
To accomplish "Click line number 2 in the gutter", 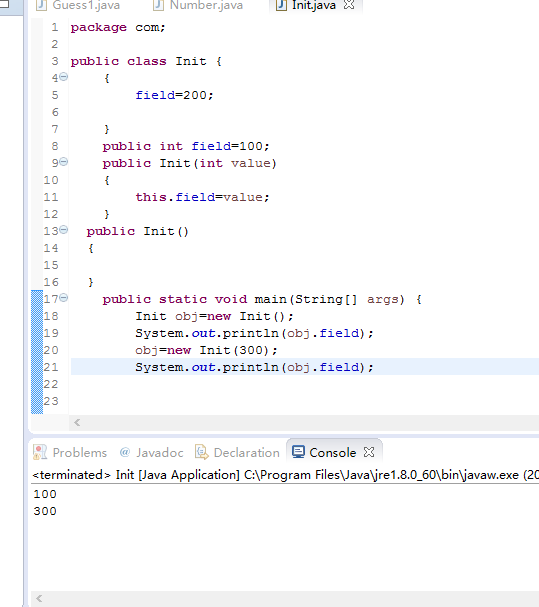I will 55,44.
